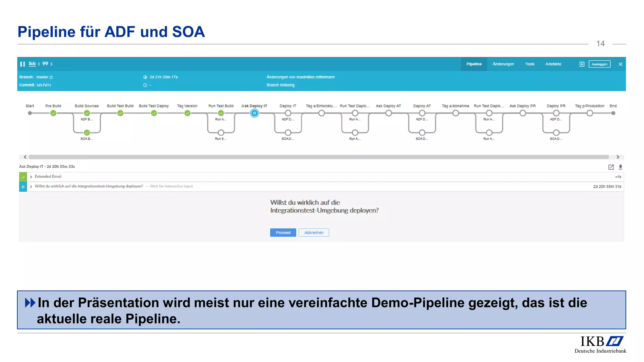Select the SOA B... build node
The height and width of the screenshot is (362, 644).
click(x=87, y=133)
